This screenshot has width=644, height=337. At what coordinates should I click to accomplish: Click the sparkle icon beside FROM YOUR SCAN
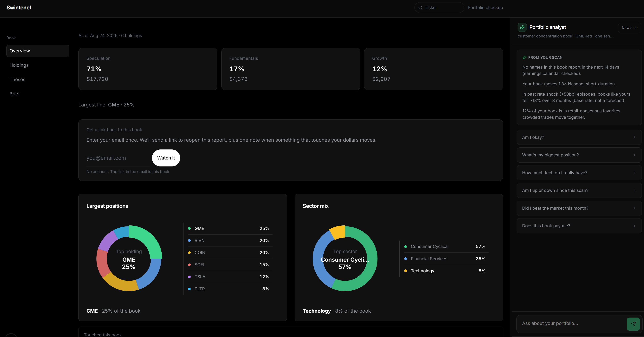click(524, 58)
